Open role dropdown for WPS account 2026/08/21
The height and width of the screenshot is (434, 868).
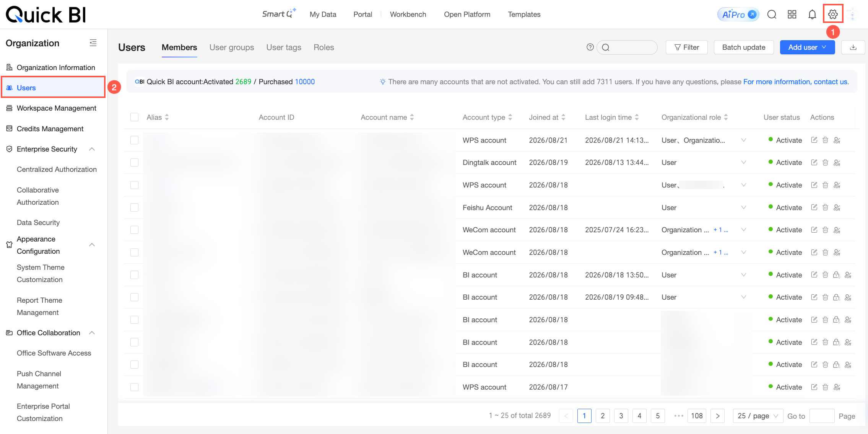[743, 140]
